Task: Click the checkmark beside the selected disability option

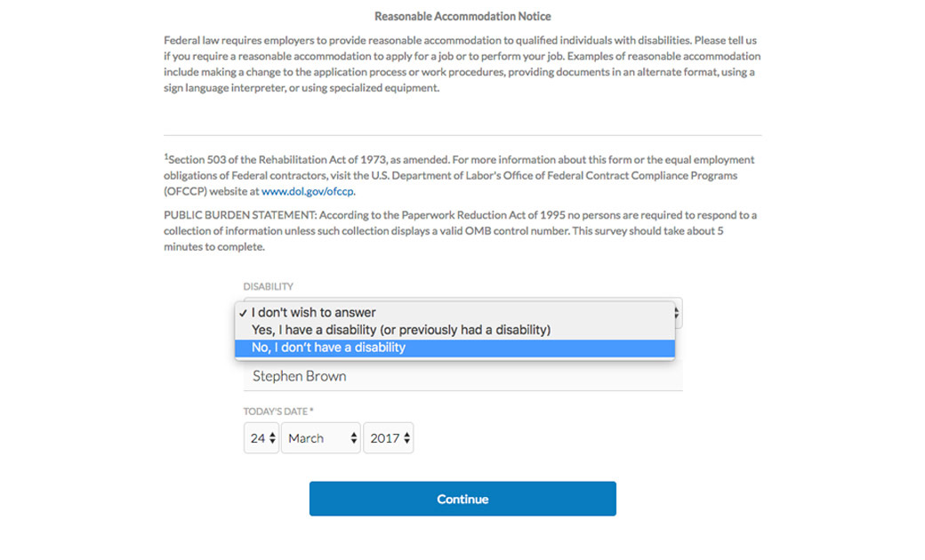Action: tap(243, 313)
